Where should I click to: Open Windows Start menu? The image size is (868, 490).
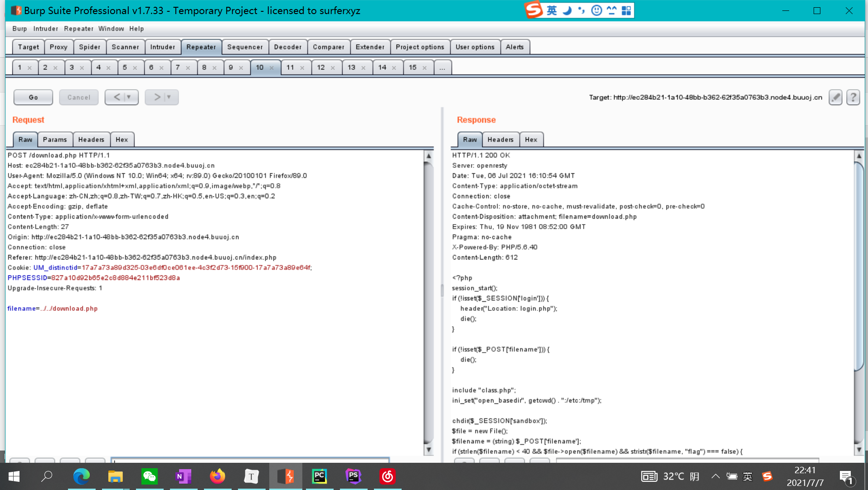(14, 476)
